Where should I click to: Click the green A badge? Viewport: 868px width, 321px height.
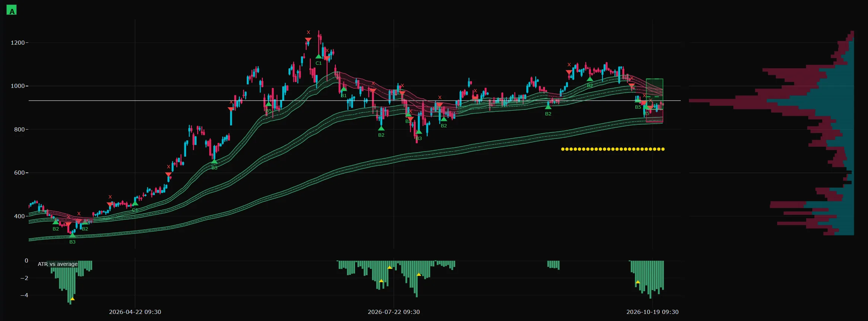pyautogui.click(x=12, y=10)
